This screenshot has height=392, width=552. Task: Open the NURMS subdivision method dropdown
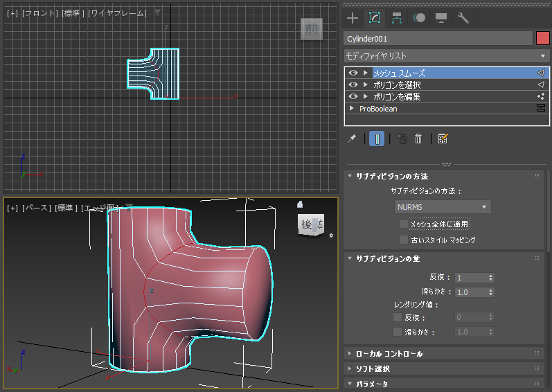[x=443, y=207]
